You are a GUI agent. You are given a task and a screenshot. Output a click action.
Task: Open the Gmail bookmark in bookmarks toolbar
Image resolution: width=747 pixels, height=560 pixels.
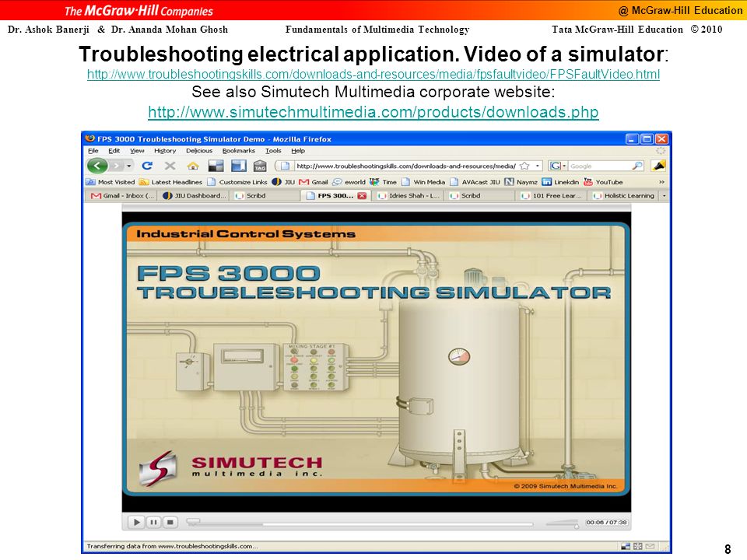tap(314, 182)
